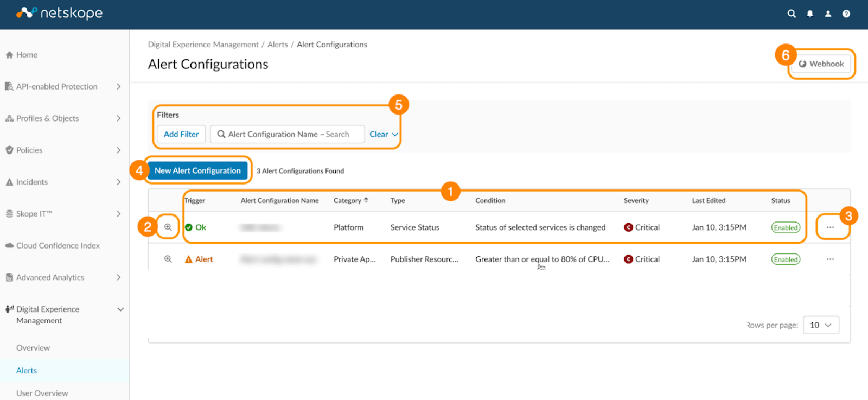Screen dimensions: 868x400
Task: Open the search icon in top bar
Action: (x=792, y=14)
